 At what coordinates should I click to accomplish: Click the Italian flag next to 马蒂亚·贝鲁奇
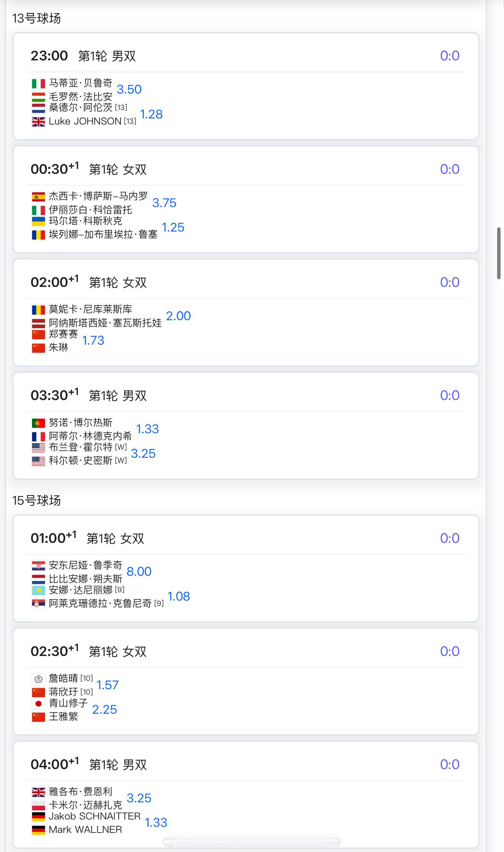coord(38,83)
